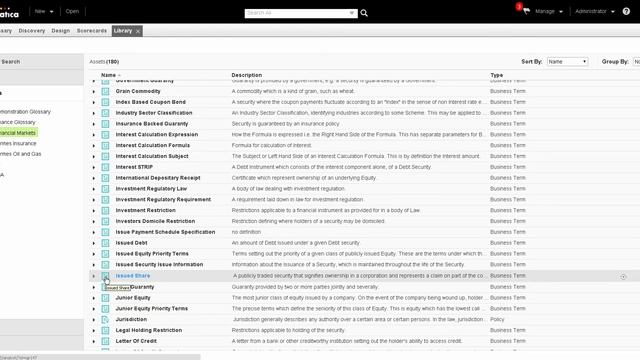This screenshot has height=360, width=640.
Task: Open the Search All scope dropdown arrow
Action: pos(352,13)
